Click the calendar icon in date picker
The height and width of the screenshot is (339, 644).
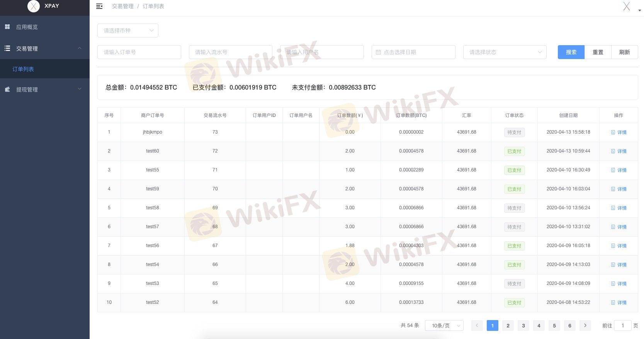[378, 52]
